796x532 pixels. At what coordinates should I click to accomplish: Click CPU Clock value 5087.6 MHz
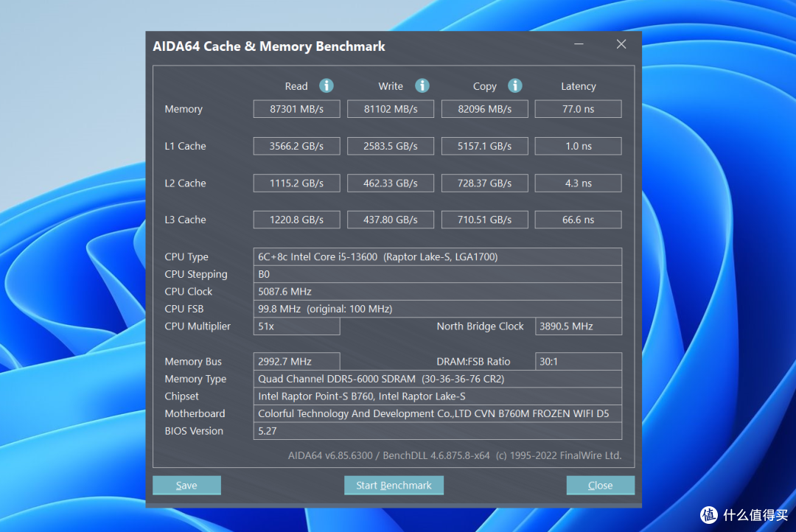point(438,291)
